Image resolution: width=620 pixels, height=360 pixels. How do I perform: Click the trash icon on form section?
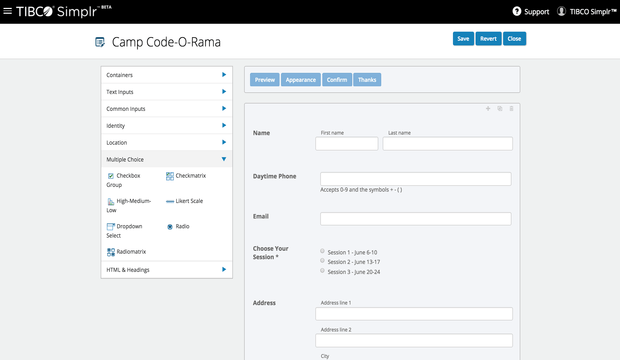click(x=511, y=108)
